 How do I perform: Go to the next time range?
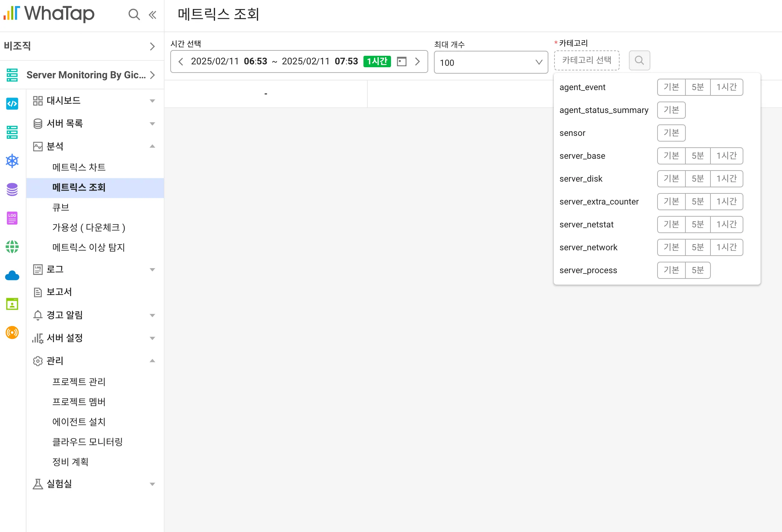[x=417, y=61]
